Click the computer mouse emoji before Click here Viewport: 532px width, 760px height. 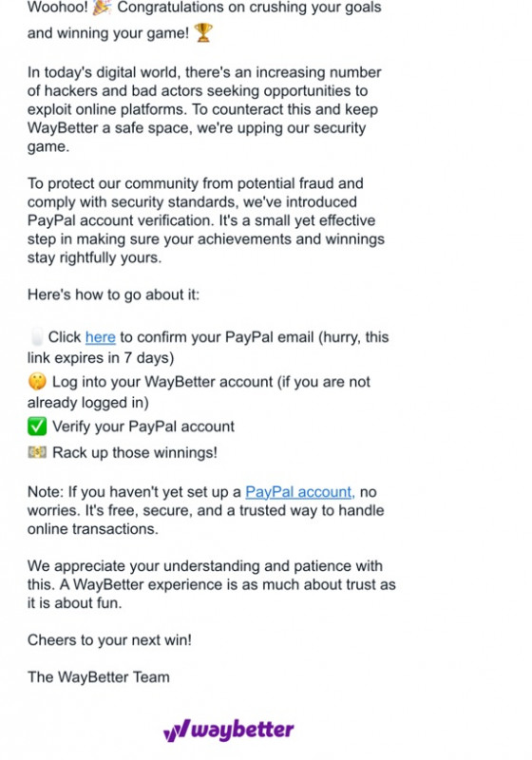37,336
